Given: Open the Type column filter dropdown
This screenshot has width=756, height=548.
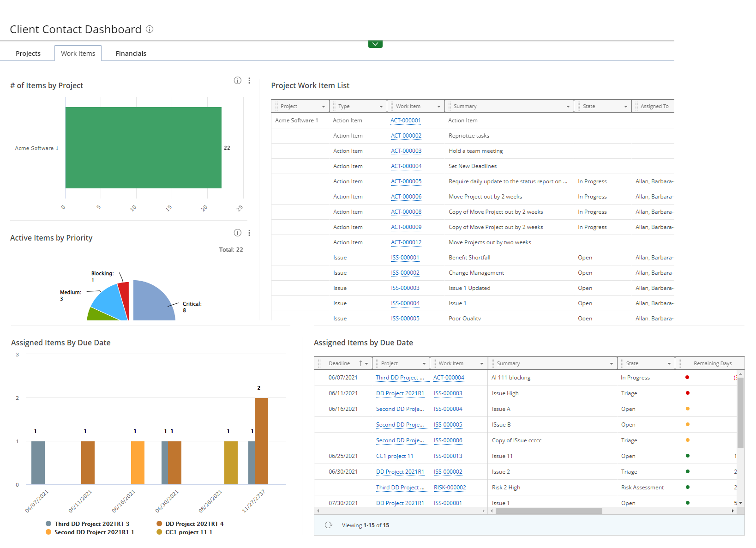Looking at the screenshot, I should (x=381, y=107).
